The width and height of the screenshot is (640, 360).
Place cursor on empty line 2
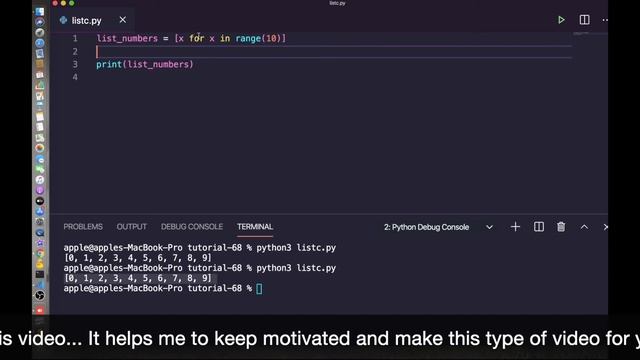click(334, 51)
